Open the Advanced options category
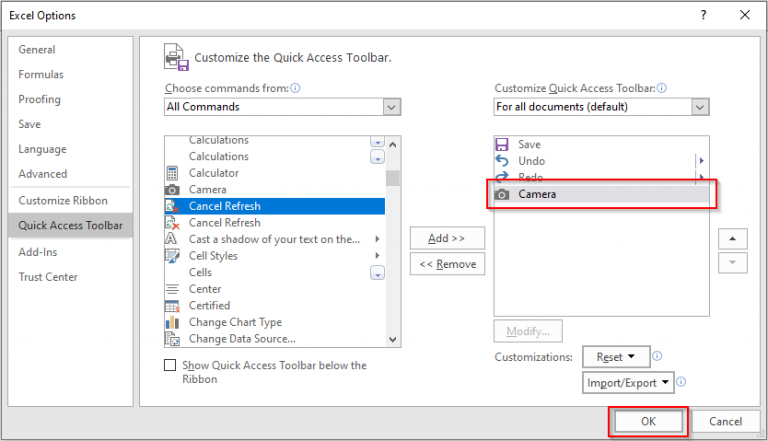This screenshot has width=768, height=441. coord(43,174)
